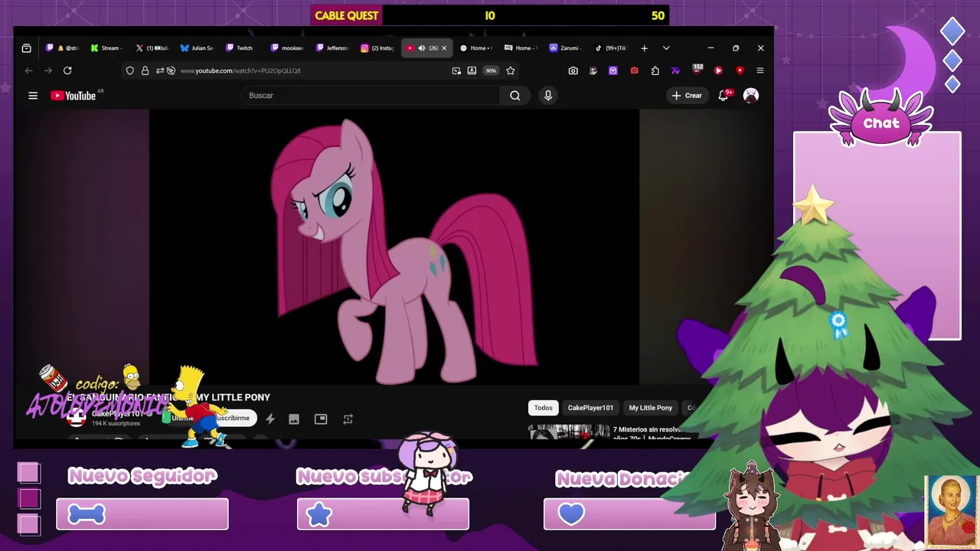Click the lightning bolt icon below video
Screen dimensions: 980x551
(270, 419)
